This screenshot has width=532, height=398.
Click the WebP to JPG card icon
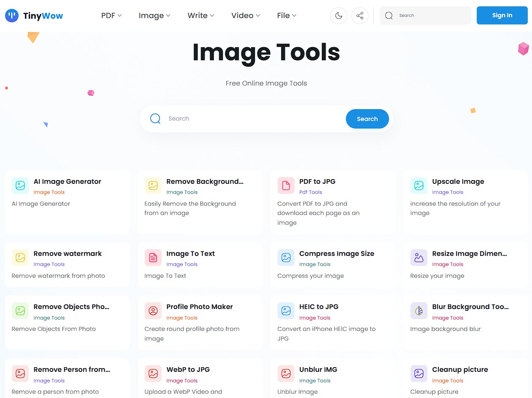(x=153, y=374)
